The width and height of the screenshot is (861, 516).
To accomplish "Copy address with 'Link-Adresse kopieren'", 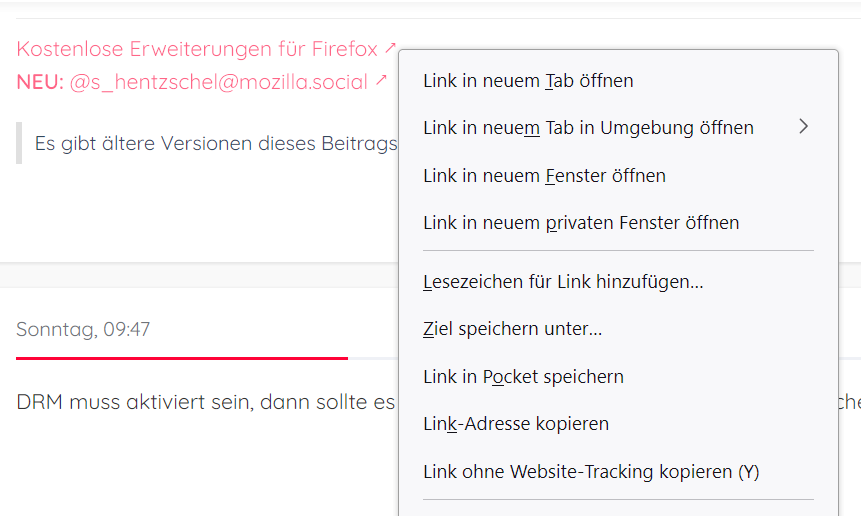I will (x=516, y=424).
